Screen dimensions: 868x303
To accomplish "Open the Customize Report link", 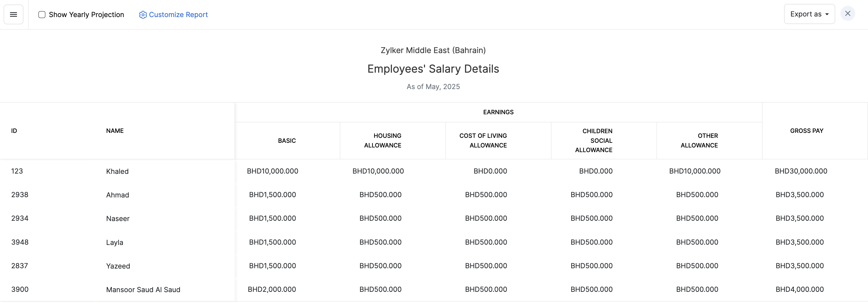I will pyautogui.click(x=178, y=15).
